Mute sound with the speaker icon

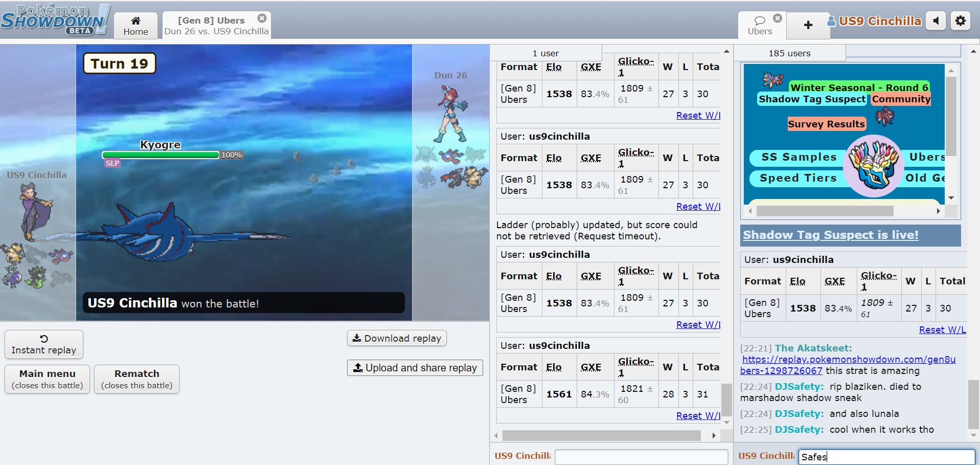(x=936, y=21)
